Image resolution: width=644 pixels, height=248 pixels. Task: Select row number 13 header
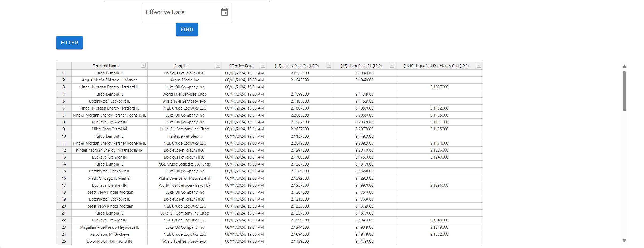(64, 157)
